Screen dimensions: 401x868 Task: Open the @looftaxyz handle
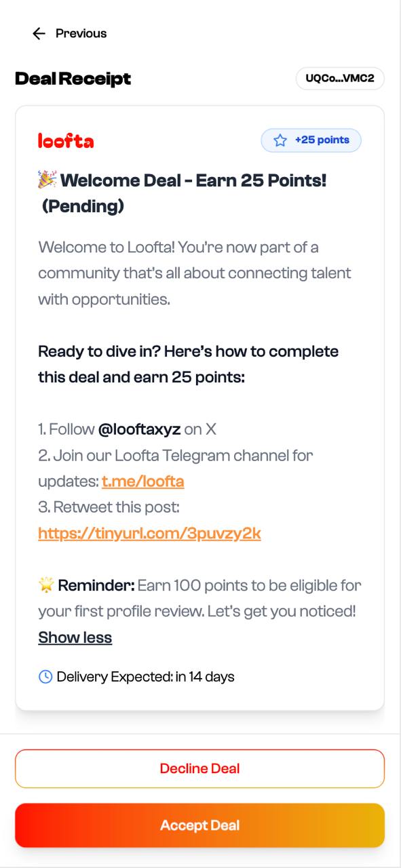pos(139,429)
